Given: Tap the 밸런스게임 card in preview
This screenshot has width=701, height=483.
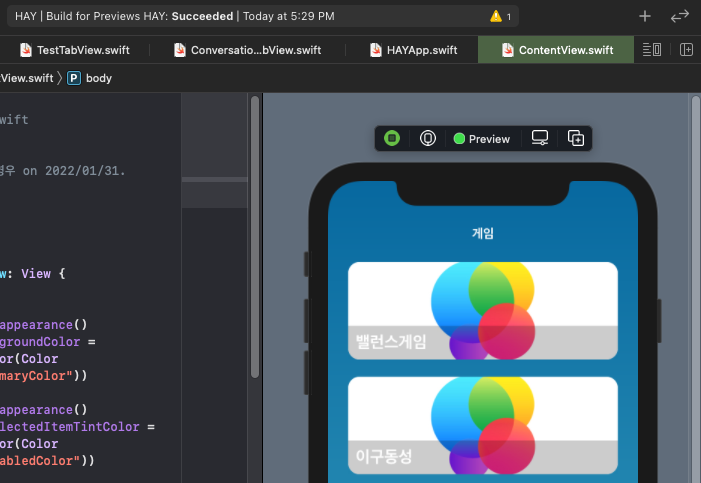Looking at the screenshot, I should coord(482,310).
